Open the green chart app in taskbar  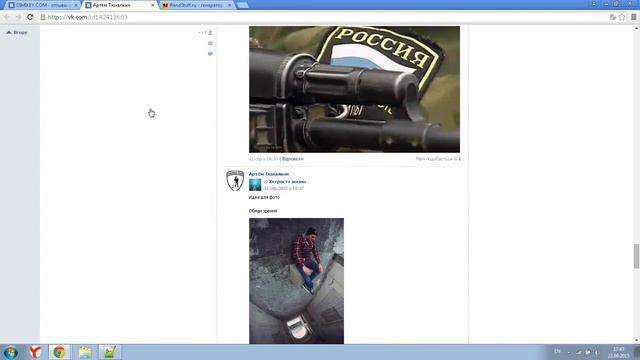[x=109, y=352]
